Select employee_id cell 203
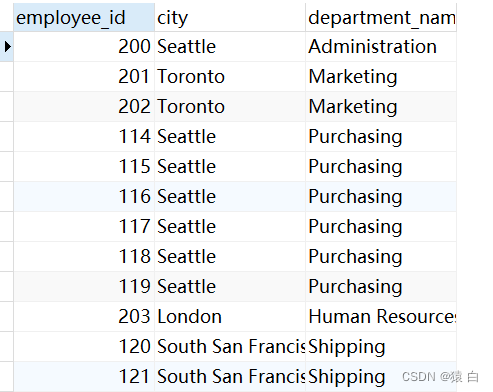The image size is (493, 392). tap(84, 317)
